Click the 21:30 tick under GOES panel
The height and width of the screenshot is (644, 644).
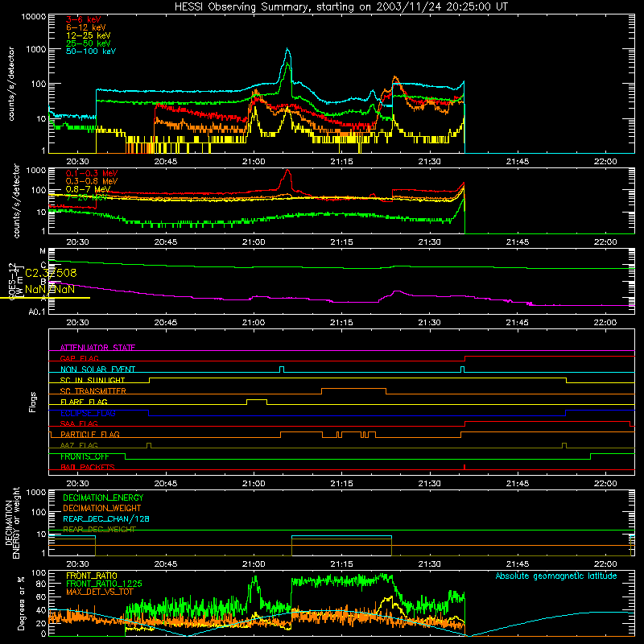pyautogui.click(x=429, y=323)
